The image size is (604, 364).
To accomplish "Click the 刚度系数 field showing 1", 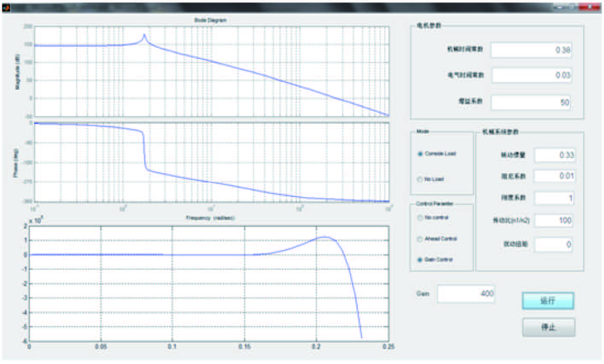I will click(554, 198).
